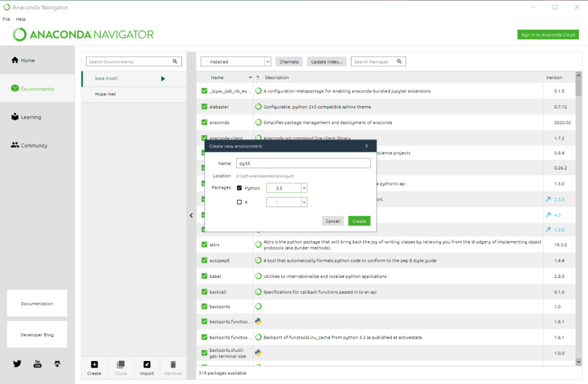
Task: Click the Anaconda circle icon for alabaster
Action: point(259,107)
